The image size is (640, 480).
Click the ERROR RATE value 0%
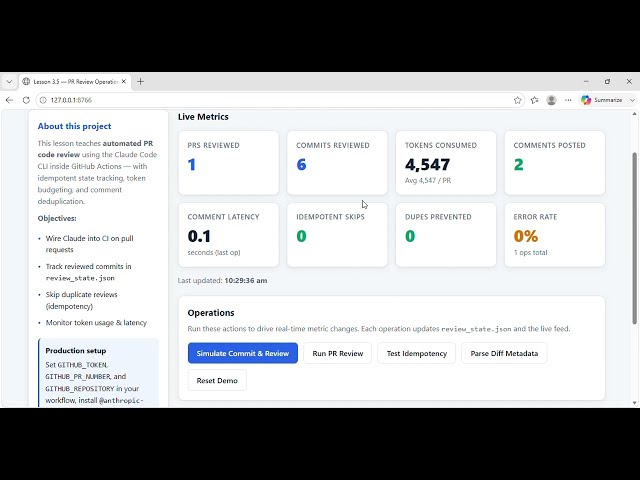526,236
